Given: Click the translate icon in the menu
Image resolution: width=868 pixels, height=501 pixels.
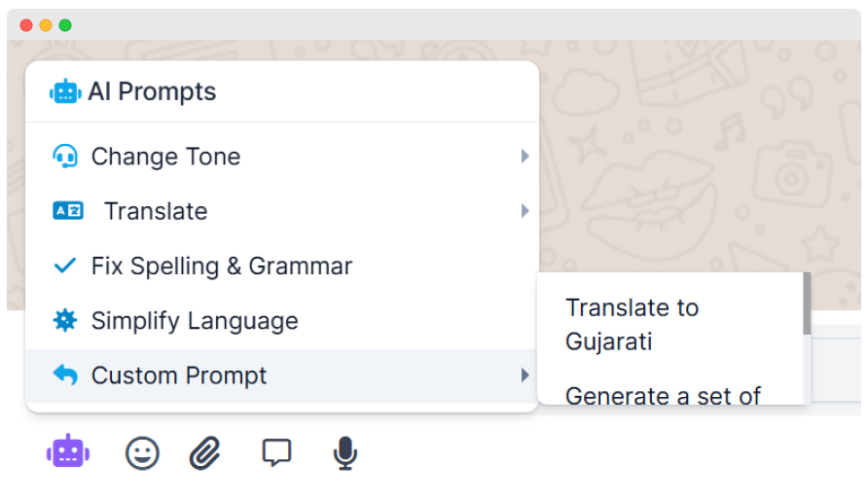Looking at the screenshot, I should tap(67, 211).
